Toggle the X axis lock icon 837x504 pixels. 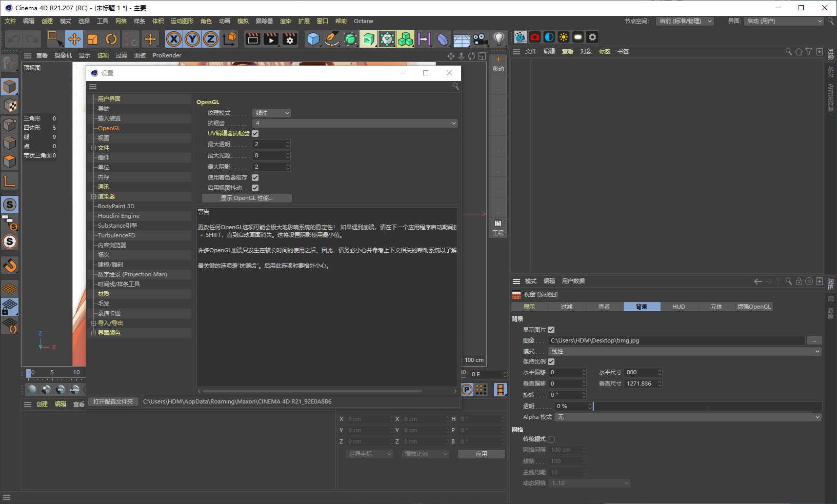click(174, 39)
